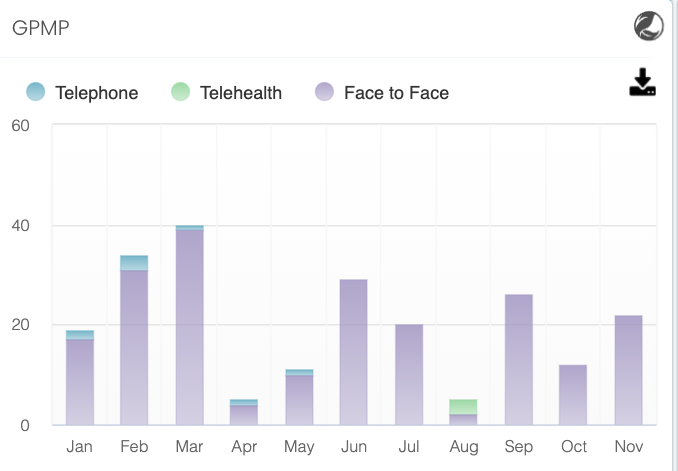Toggle the Telehealth legend series
678x471 pixels.
(x=240, y=93)
